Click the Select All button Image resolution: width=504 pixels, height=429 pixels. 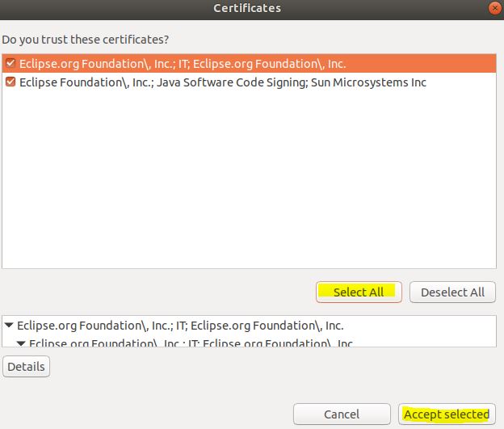(359, 292)
